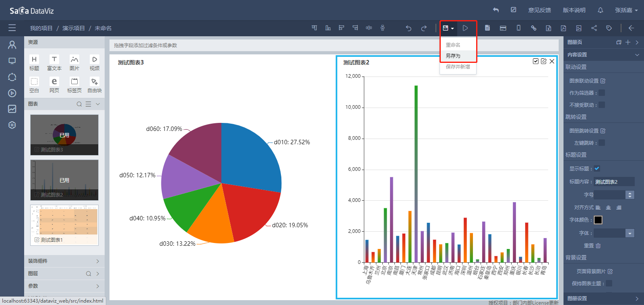This screenshot has height=305, width=644.
Task: Select 保存并新增 from the save menu
Action: (x=458, y=66)
